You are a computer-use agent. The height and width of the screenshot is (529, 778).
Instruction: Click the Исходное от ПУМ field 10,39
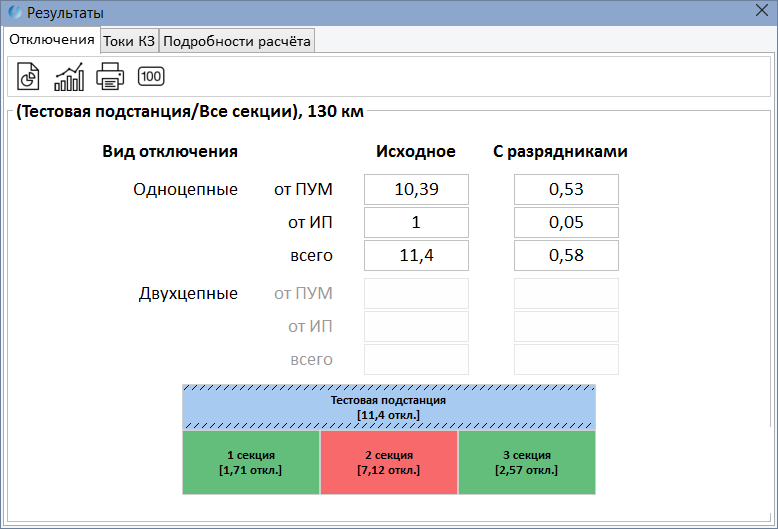coord(416,189)
